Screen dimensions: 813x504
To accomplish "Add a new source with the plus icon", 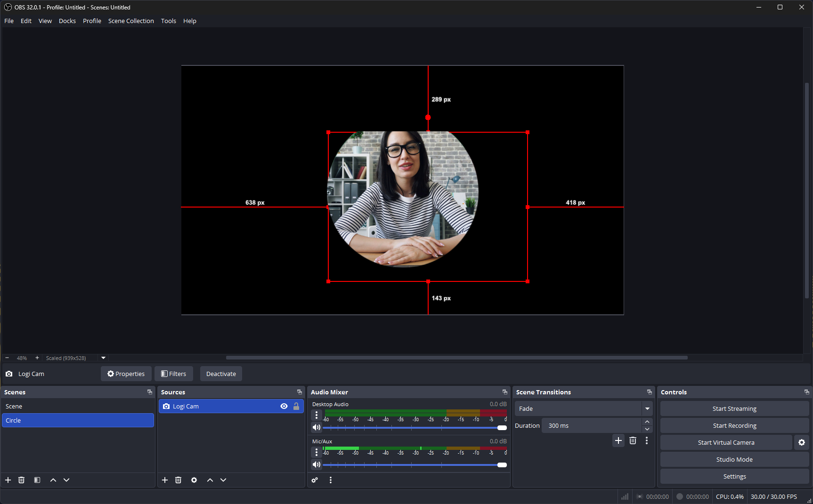I will [165, 480].
